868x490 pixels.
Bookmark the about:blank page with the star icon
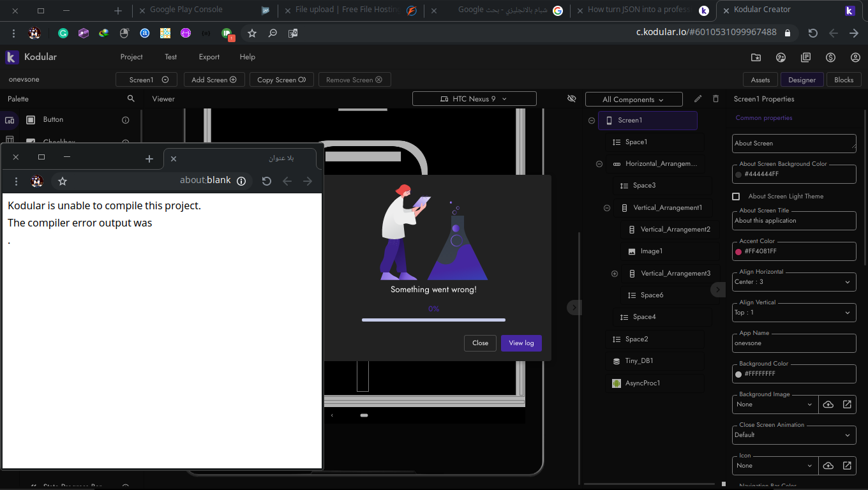pos(62,181)
